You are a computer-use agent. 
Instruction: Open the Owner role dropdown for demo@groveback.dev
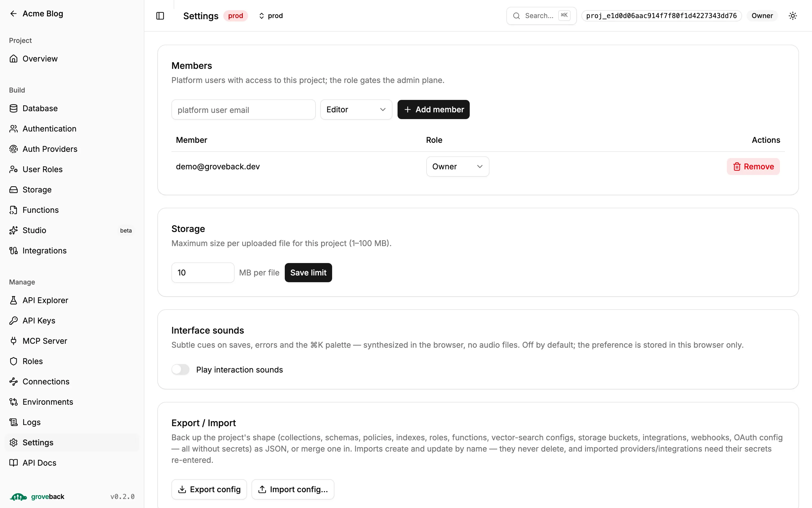pyautogui.click(x=457, y=167)
